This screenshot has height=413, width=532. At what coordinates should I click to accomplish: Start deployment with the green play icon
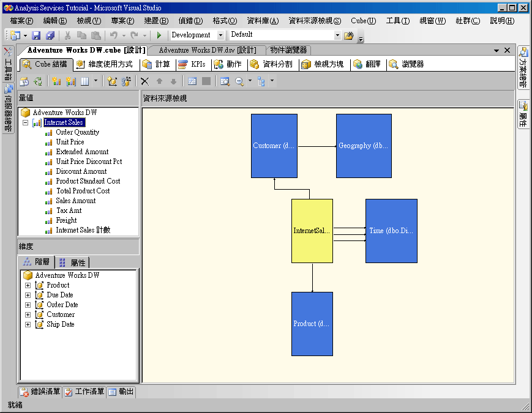pyautogui.click(x=159, y=35)
